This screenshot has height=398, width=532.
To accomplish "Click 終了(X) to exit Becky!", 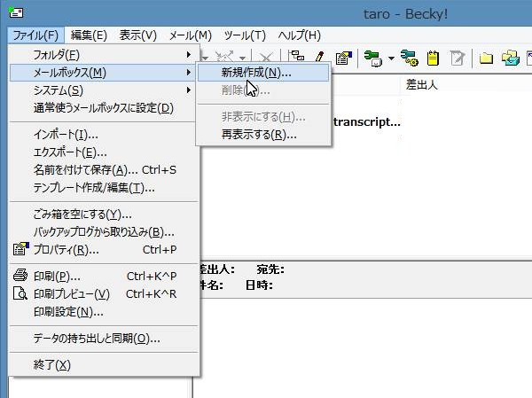I will pos(51,364).
